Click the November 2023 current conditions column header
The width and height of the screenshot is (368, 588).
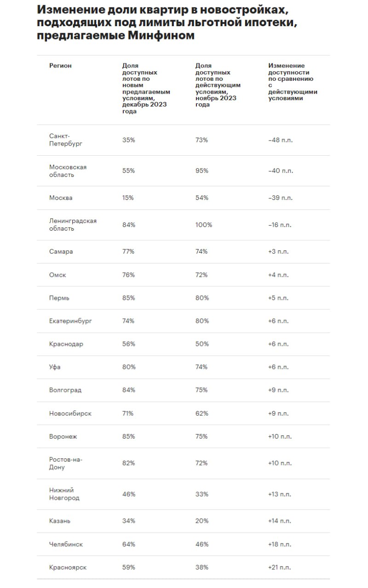[218, 85]
